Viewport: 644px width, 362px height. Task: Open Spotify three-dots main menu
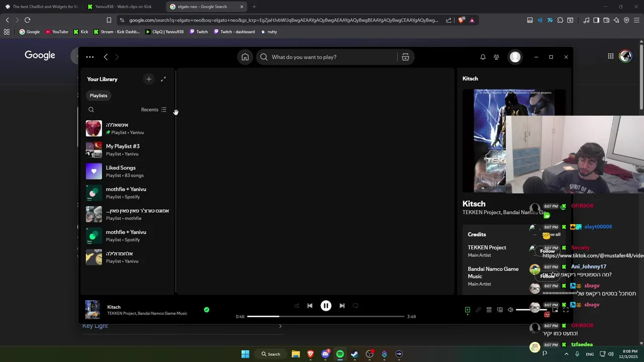point(90,57)
